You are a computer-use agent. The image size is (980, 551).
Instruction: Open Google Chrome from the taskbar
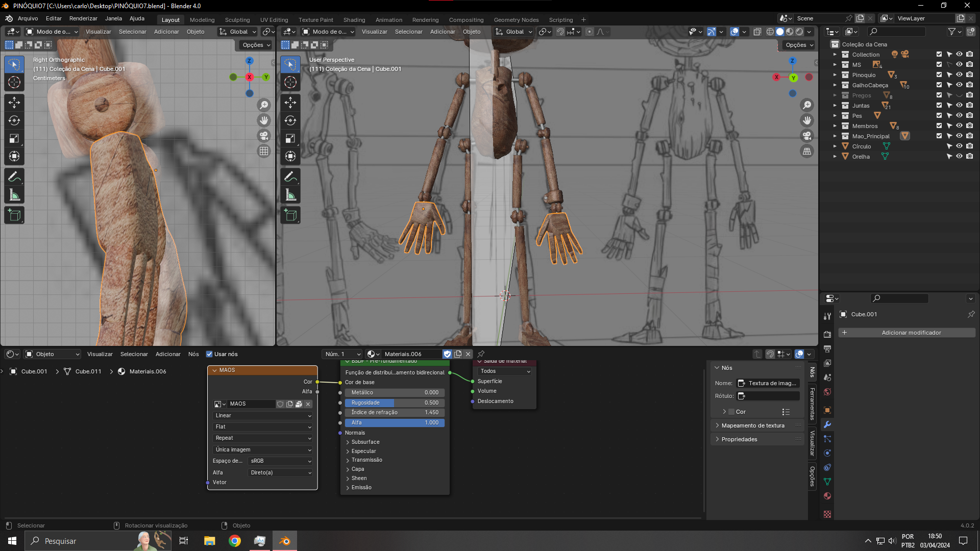pyautogui.click(x=235, y=541)
